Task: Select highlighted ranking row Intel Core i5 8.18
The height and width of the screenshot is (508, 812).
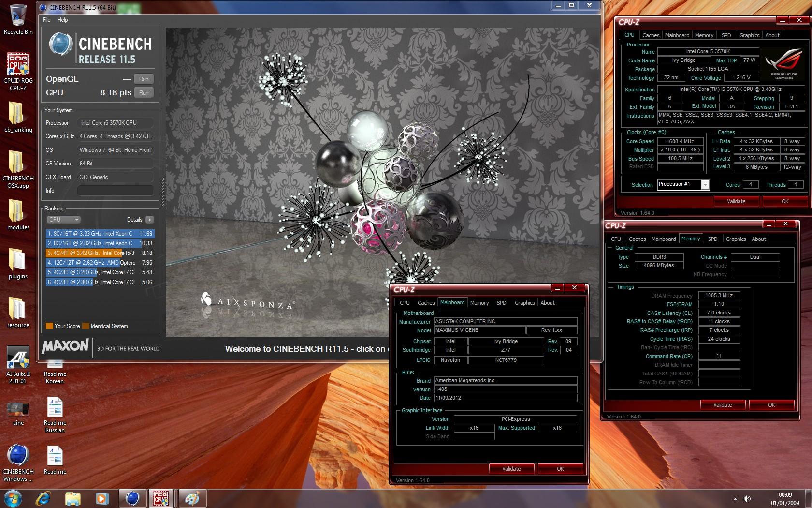Action: pyautogui.click(x=100, y=253)
